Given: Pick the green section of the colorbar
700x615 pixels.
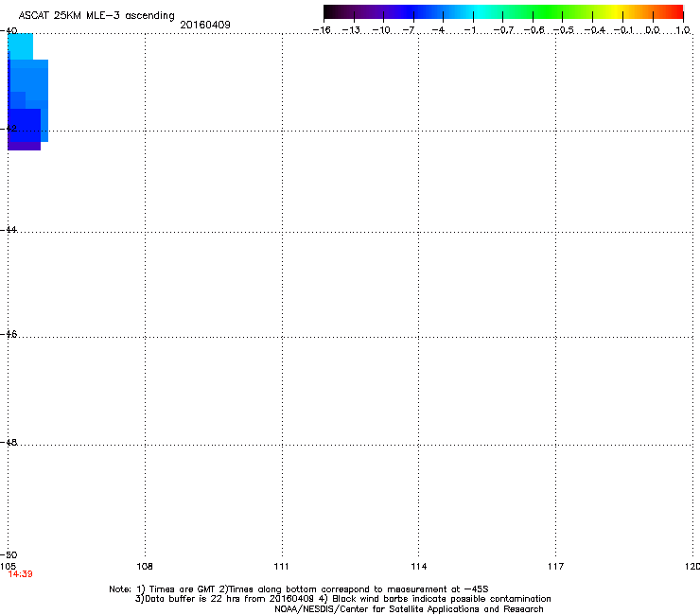Looking at the screenshot, I should point(548,11).
